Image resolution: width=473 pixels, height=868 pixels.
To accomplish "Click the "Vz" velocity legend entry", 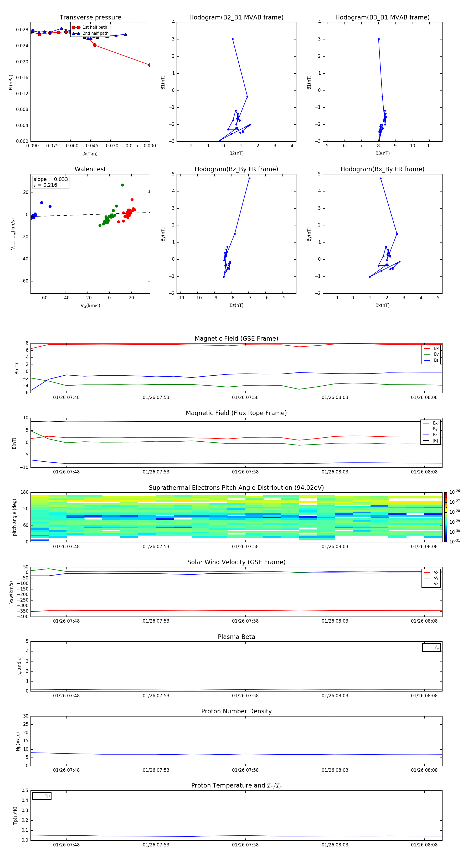I will click(x=431, y=584).
